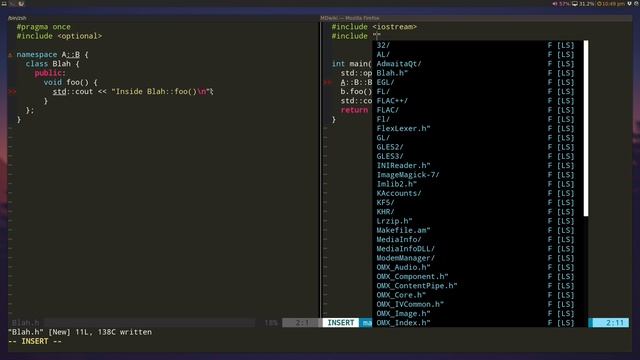The height and width of the screenshot is (360, 640).
Task: Select ImageMagick-7/ in the completion list
Action: click(x=478, y=175)
